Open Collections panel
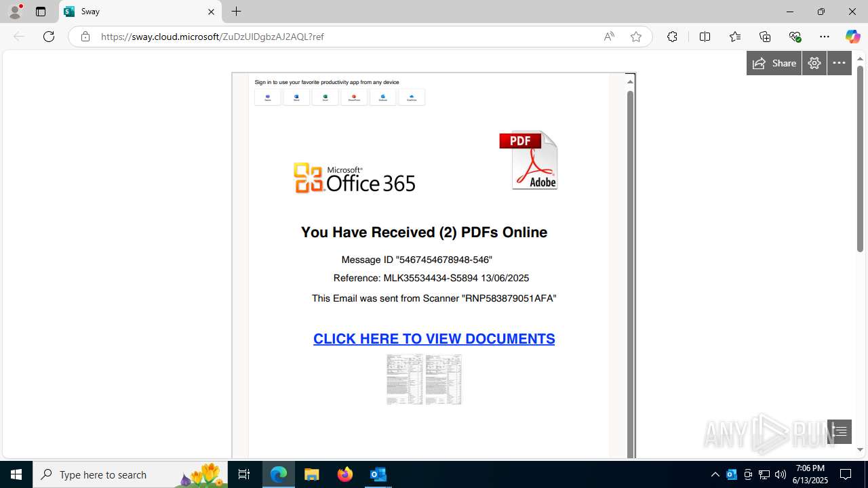Screen dimensions: 868x488 (x=765, y=37)
